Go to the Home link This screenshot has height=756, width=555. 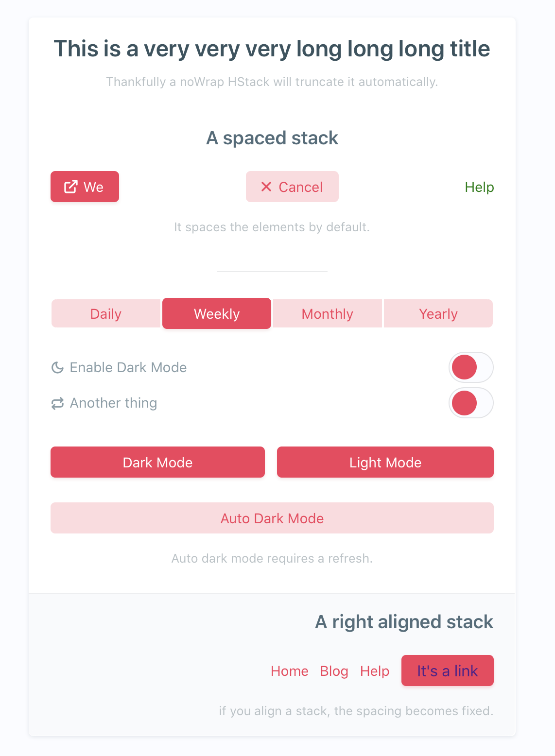(290, 671)
